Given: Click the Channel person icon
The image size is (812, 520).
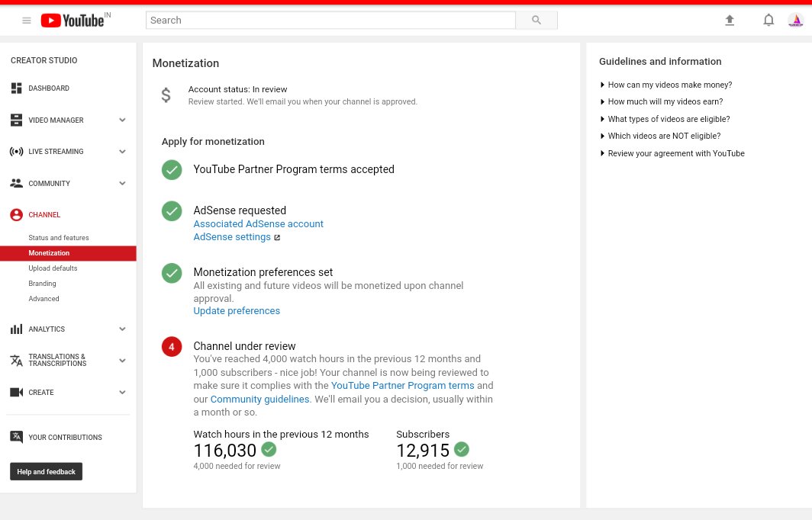Looking at the screenshot, I should click(x=17, y=215).
